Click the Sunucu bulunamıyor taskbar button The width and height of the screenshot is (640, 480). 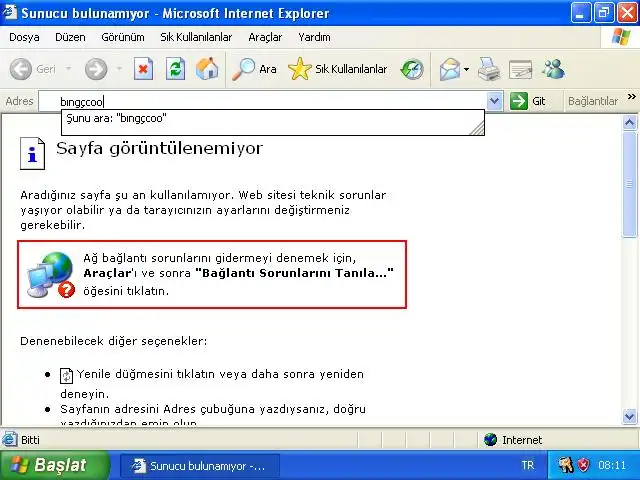[x=200, y=466]
